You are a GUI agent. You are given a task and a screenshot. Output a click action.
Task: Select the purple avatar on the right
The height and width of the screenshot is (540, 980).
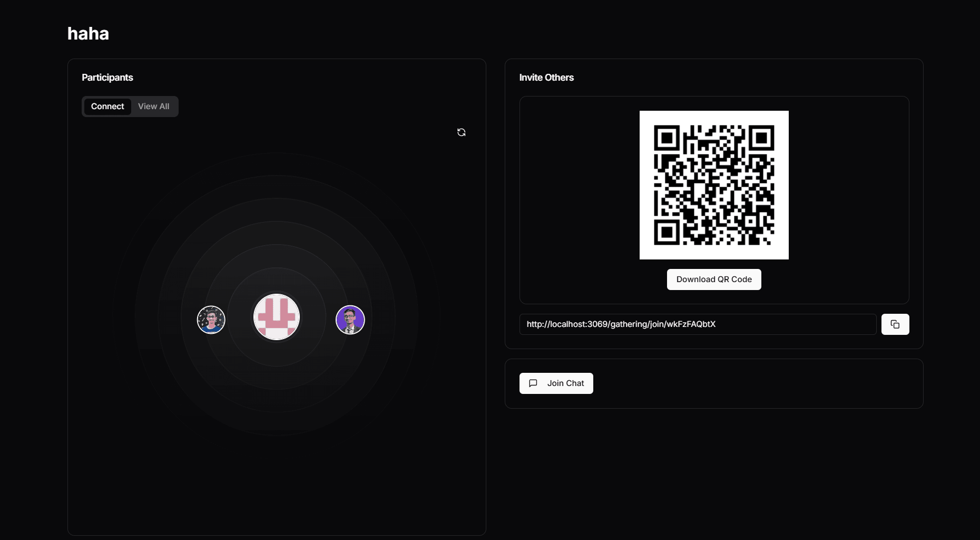coord(350,320)
